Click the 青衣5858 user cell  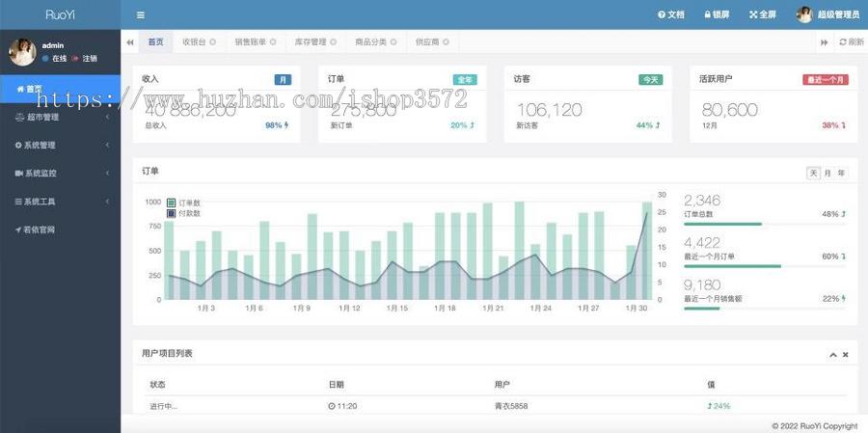[x=511, y=406]
